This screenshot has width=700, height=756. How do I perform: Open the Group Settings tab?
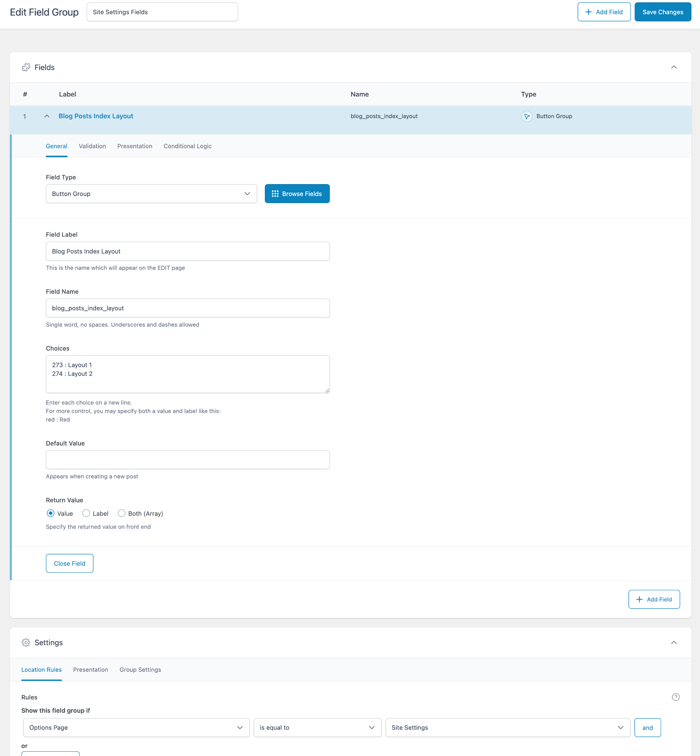click(140, 670)
